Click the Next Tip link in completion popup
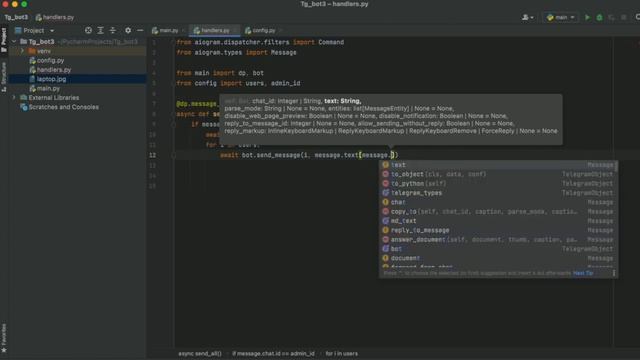640x360 pixels. click(583, 273)
